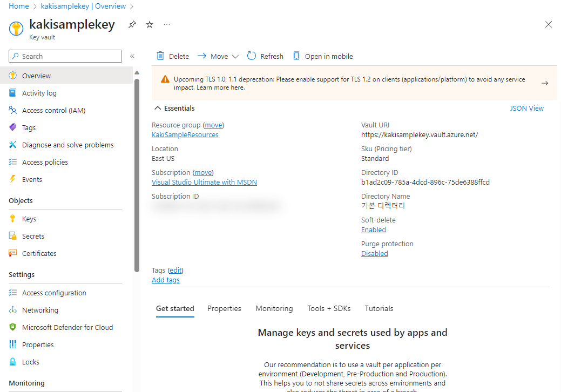Screen dimensions: 561x392
Task: Pin kakisamplekey to the dashboard
Action: (132, 24)
